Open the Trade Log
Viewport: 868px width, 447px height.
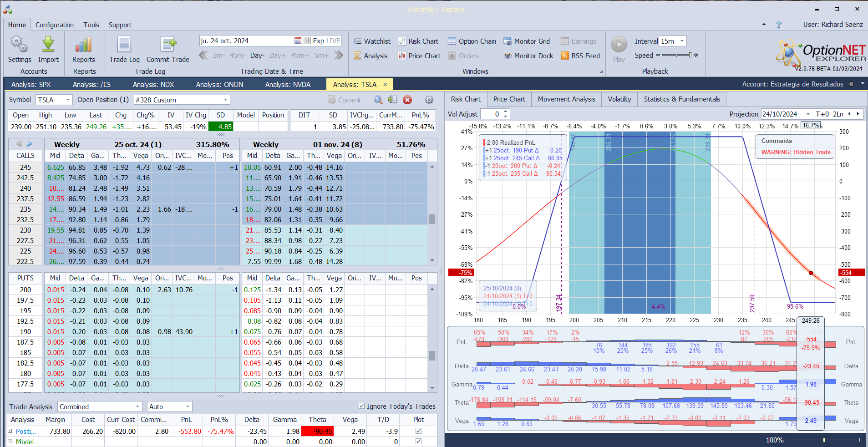click(124, 49)
